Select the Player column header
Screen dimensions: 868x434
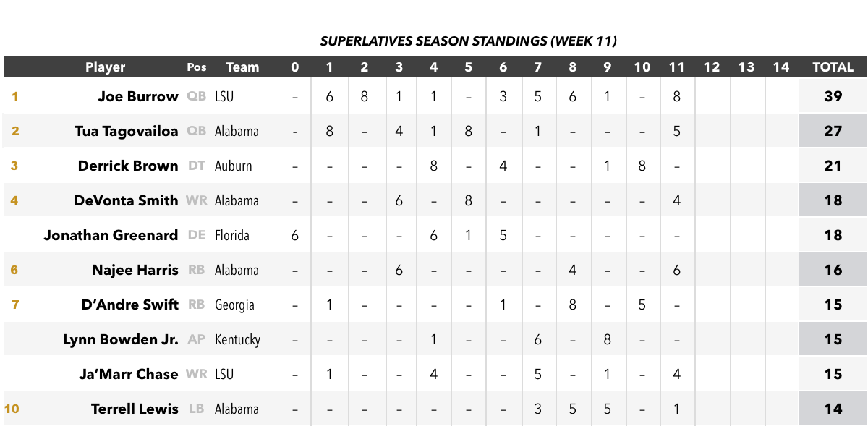tap(106, 67)
